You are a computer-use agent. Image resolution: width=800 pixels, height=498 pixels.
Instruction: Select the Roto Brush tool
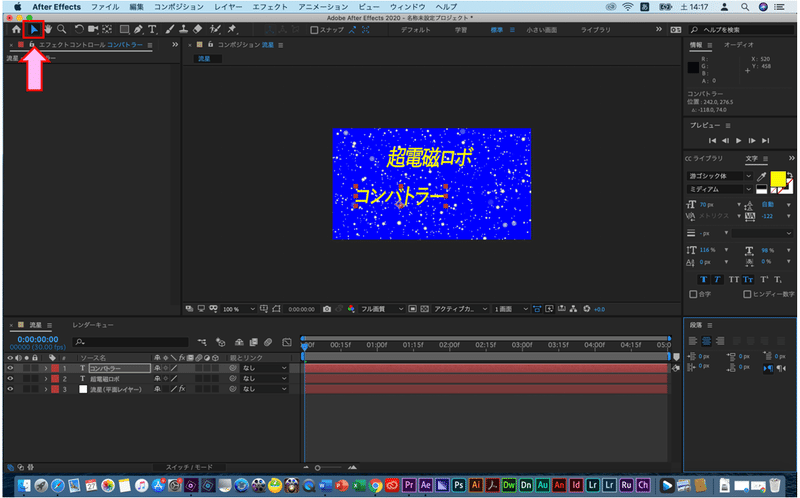point(215,30)
